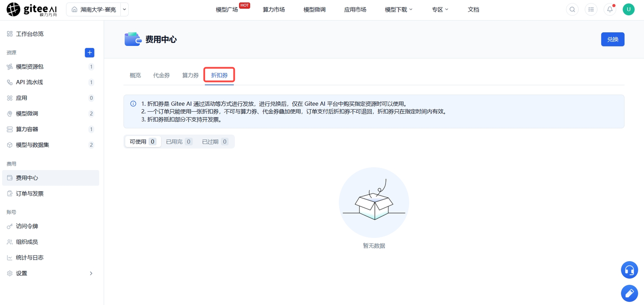The image size is (644, 305).
Task: Open the 算力券 tab
Action: tap(190, 75)
